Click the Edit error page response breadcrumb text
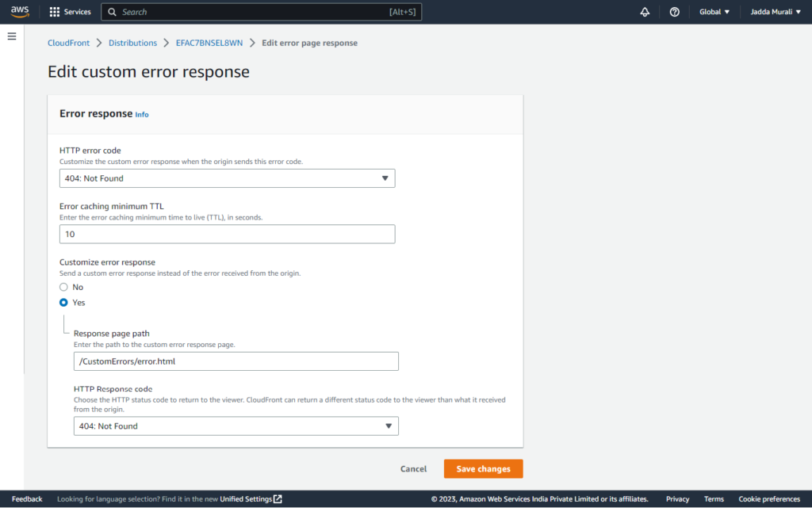Screen dimensions: 812x508 (x=310, y=43)
